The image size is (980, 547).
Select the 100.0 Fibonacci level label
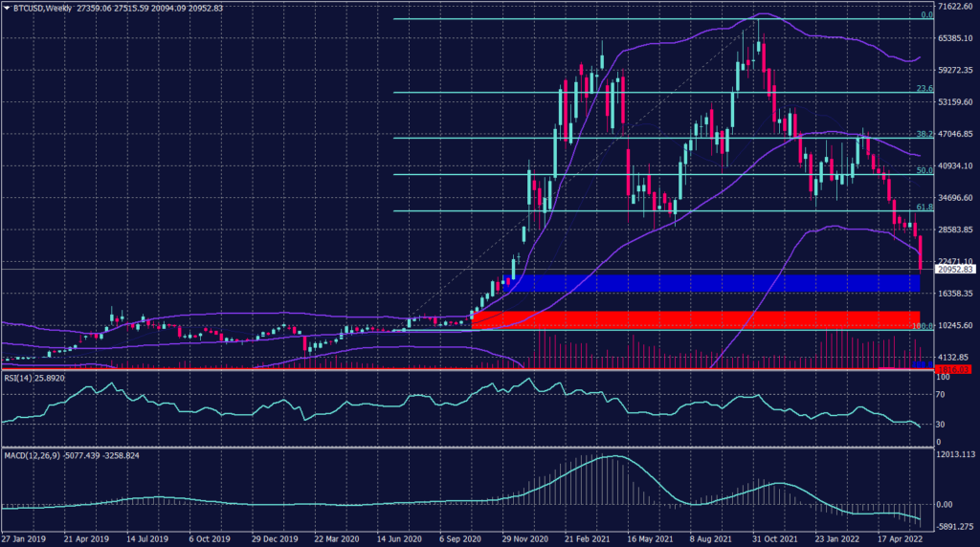[x=921, y=326]
